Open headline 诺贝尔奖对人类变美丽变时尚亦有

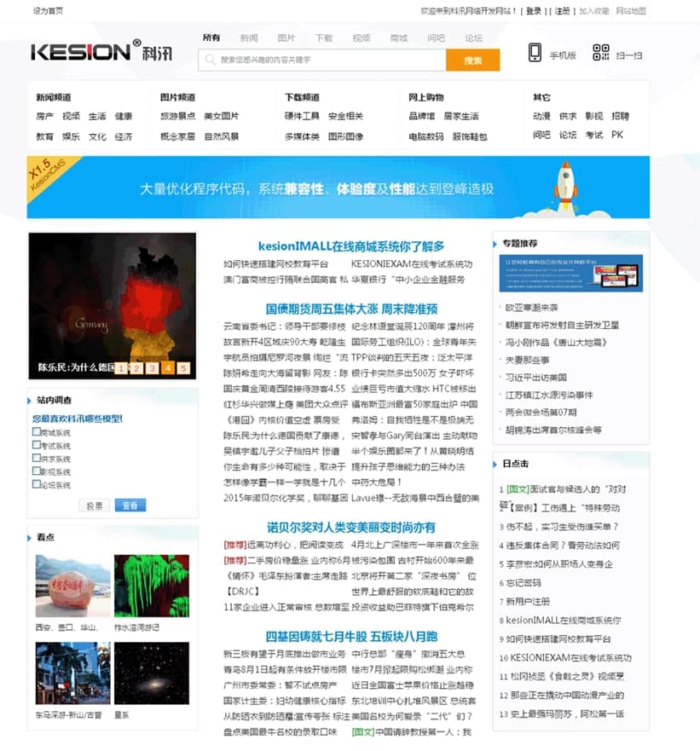(x=351, y=528)
